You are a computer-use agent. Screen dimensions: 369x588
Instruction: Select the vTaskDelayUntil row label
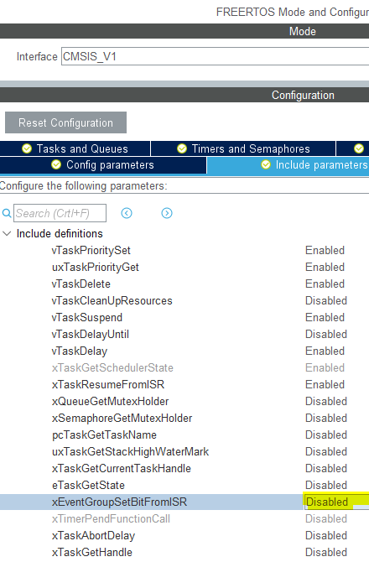[91, 334]
